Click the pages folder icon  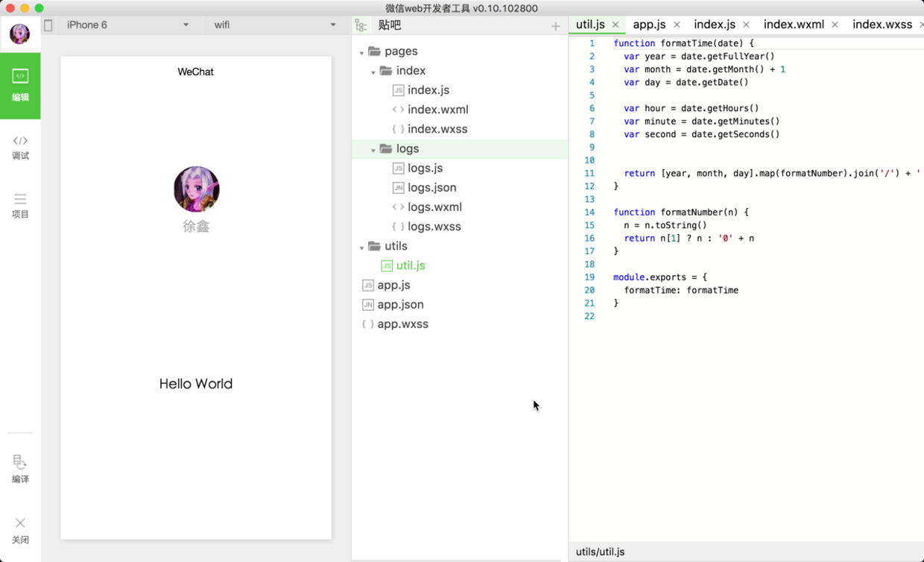[374, 51]
